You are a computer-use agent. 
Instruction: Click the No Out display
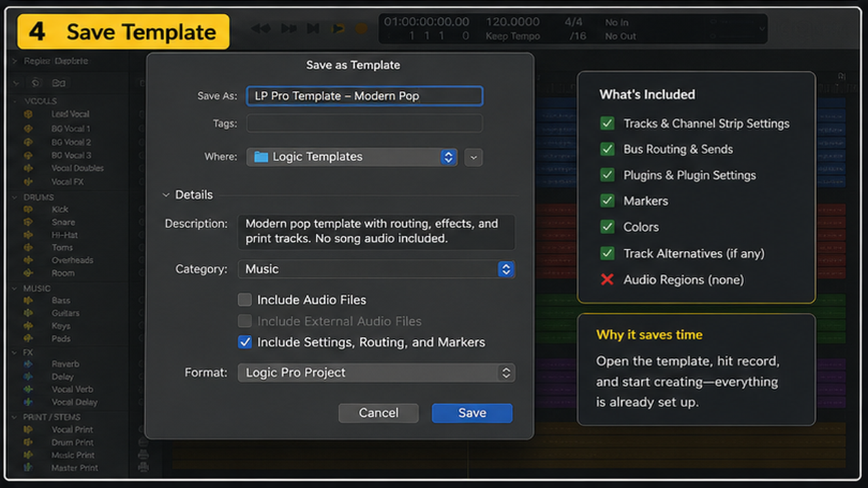(x=620, y=37)
